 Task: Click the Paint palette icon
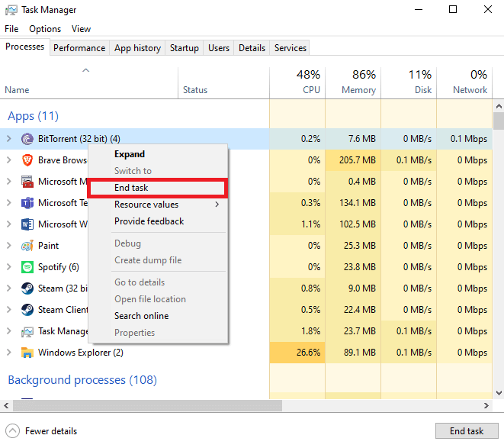click(x=27, y=246)
